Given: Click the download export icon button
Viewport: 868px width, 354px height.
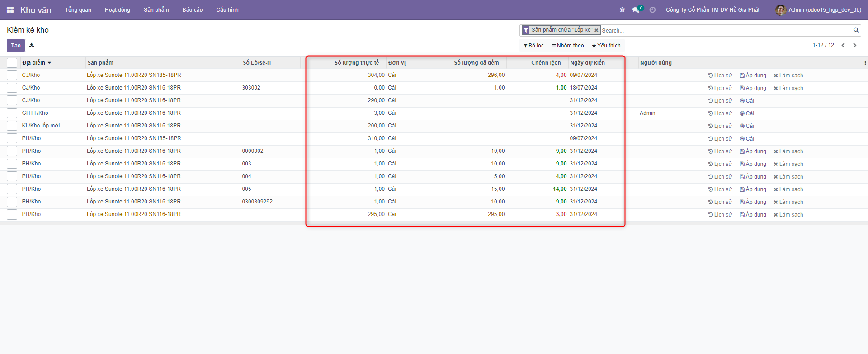Looking at the screenshot, I should 32,45.
